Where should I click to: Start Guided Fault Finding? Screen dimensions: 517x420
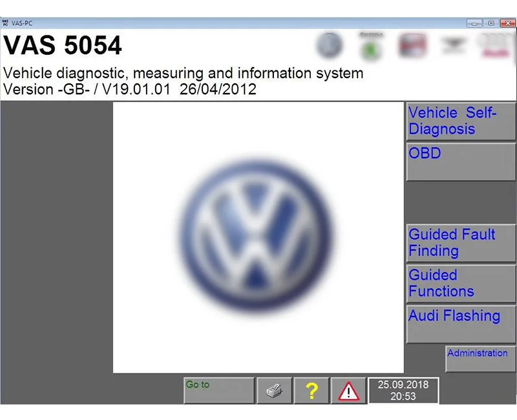[x=461, y=243]
